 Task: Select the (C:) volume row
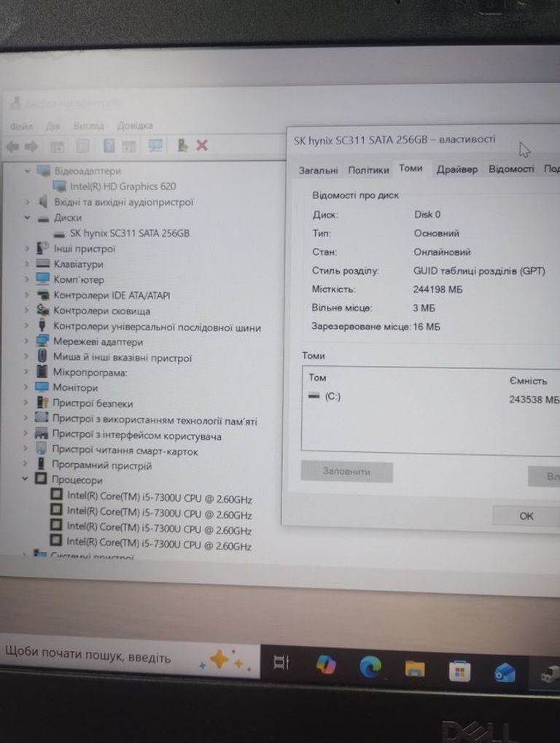[x=431, y=397]
